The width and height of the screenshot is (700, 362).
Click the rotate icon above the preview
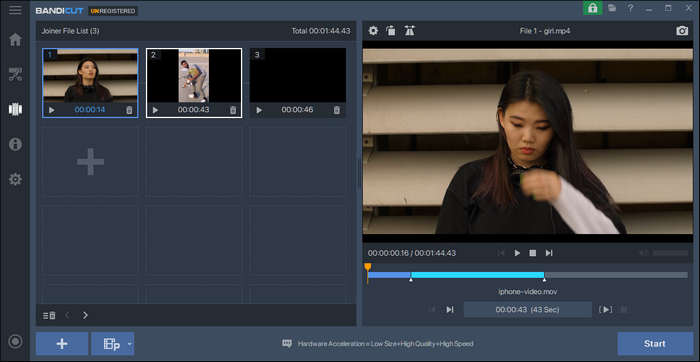pyautogui.click(x=391, y=31)
